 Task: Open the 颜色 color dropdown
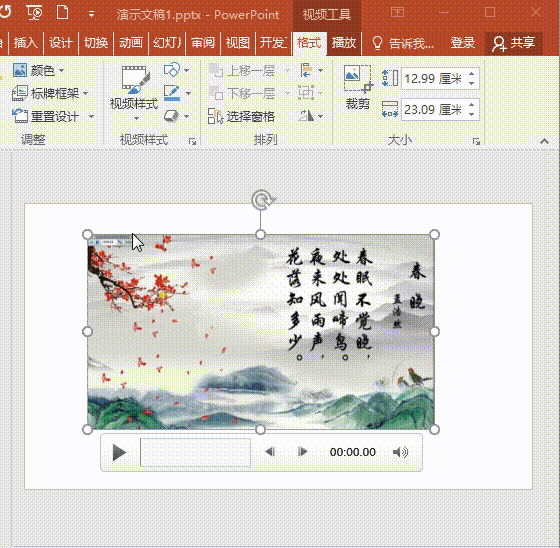38,70
